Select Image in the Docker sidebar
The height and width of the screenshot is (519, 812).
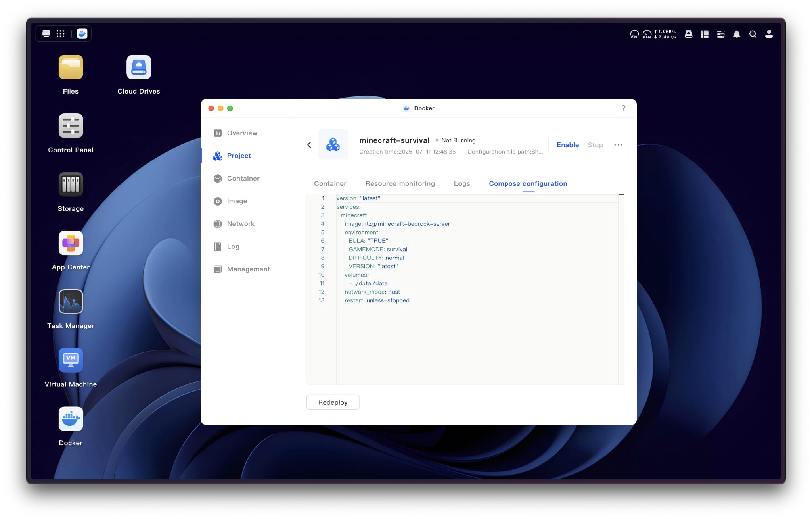pos(237,201)
